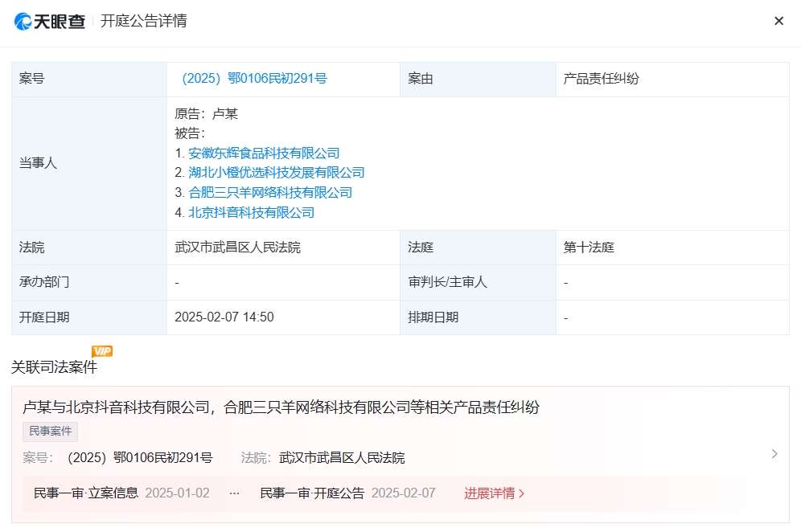Click the 天眼查 logo

pyautogui.click(x=50, y=21)
